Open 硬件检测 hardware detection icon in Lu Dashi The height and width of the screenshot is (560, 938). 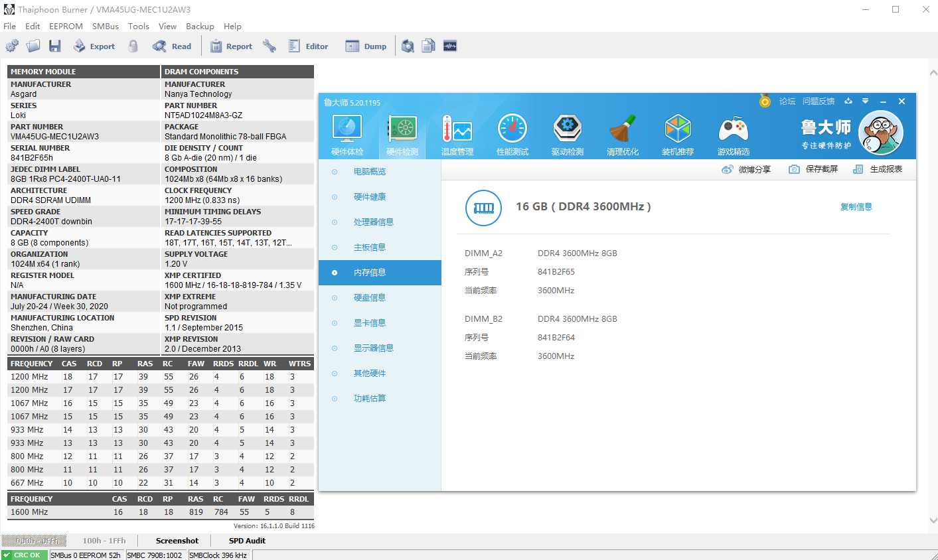click(x=402, y=135)
